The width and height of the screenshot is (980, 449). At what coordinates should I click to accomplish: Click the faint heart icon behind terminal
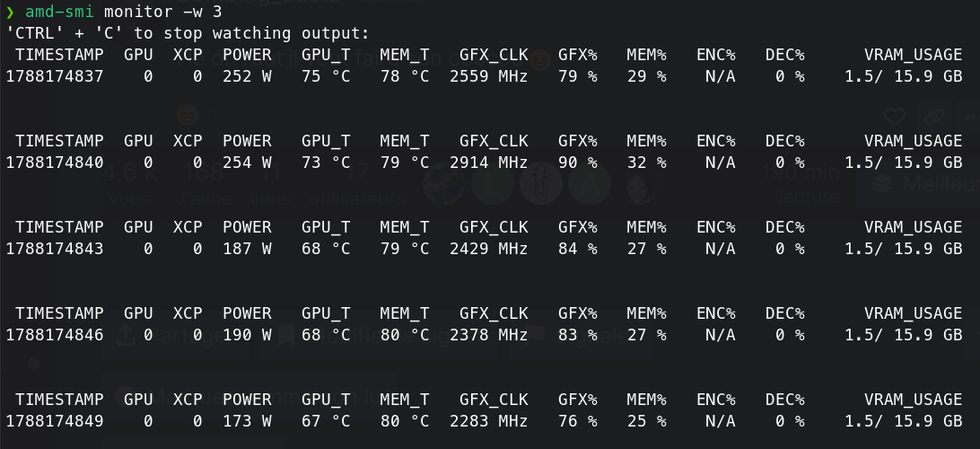895,117
